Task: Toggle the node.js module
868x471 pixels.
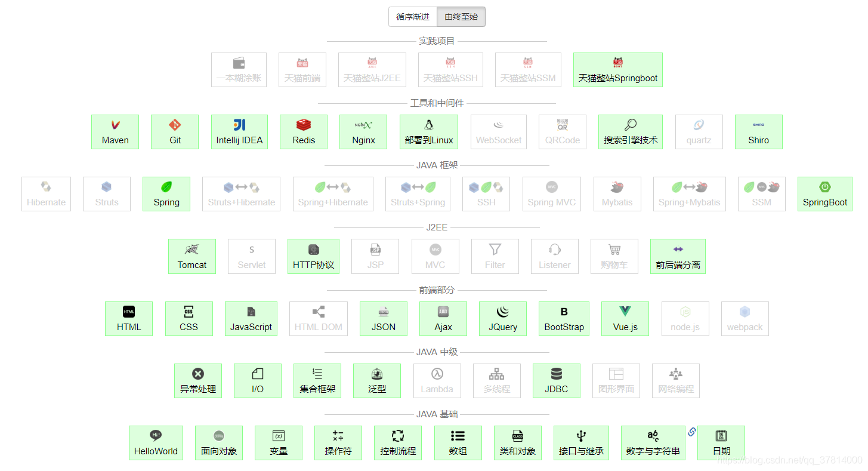Action: (x=685, y=318)
